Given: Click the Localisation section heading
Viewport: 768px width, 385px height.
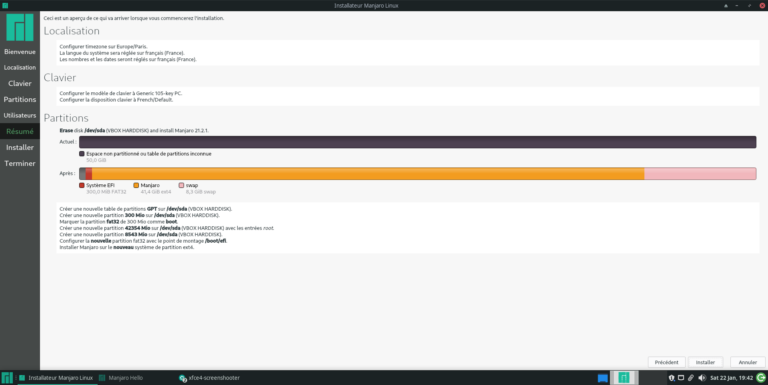Looking at the screenshot, I should click(x=72, y=31).
